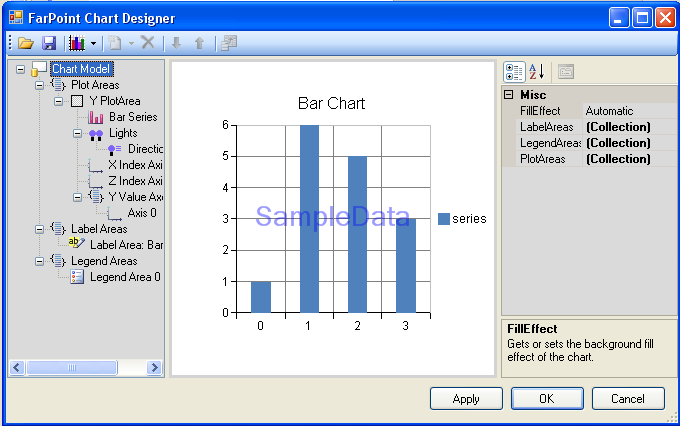Sort properties alphabetically with A-Z icon
Screen dimensions: 680x426
tap(536, 72)
